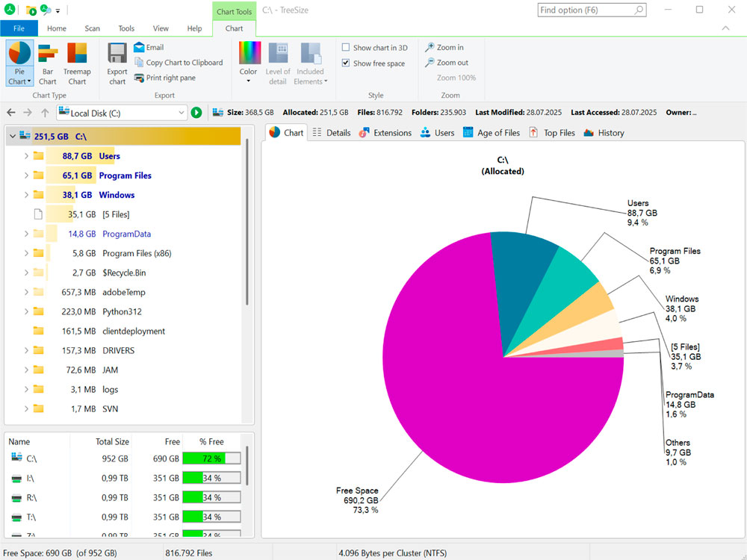This screenshot has width=747, height=560.
Task: Expand the Windows folder
Action: 26,195
